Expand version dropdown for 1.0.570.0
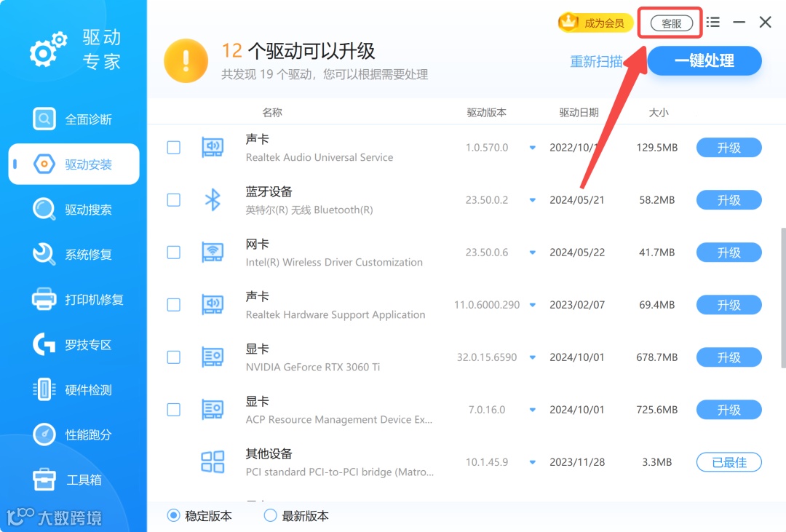 click(x=532, y=148)
